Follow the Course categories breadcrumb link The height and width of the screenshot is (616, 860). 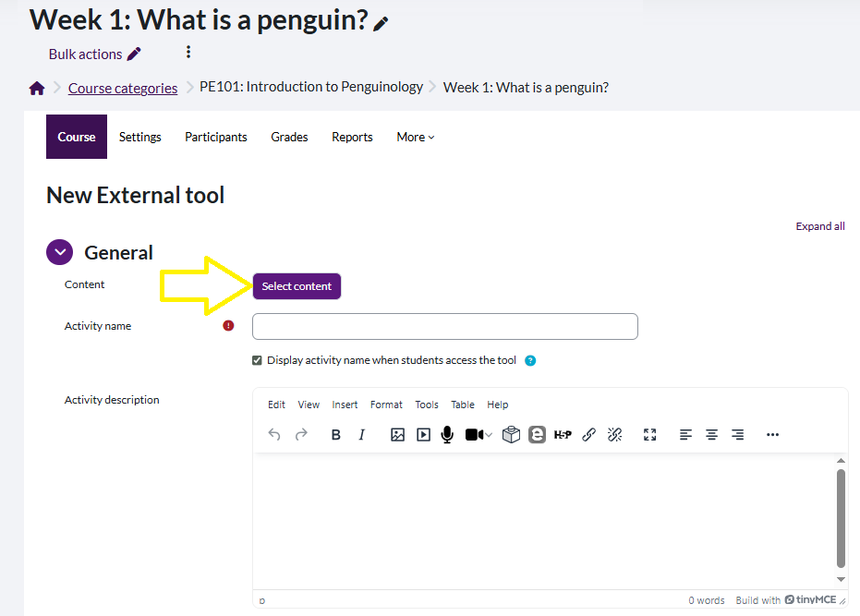123,89
